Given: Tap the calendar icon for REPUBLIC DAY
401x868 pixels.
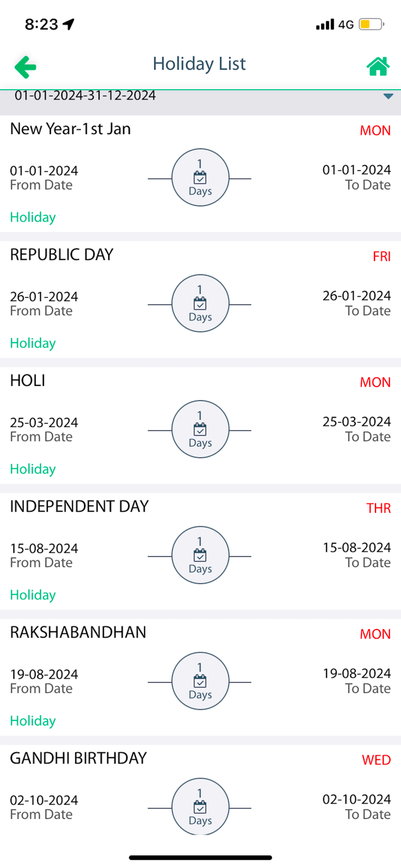Looking at the screenshot, I should [200, 303].
